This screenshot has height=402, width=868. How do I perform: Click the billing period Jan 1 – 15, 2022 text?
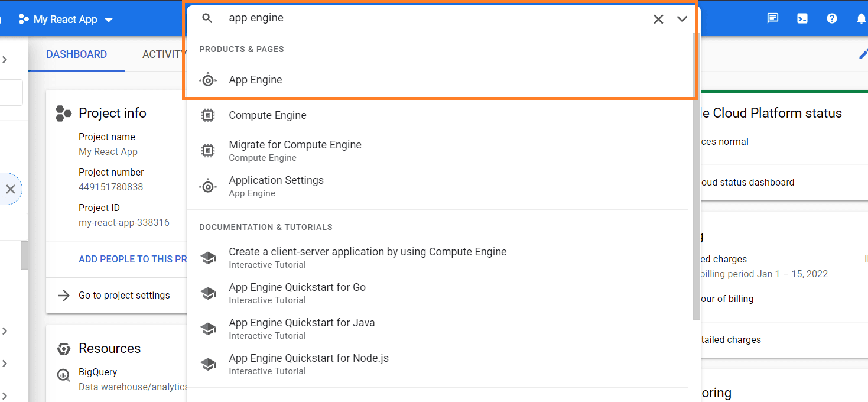pyautogui.click(x=764, y=274)
